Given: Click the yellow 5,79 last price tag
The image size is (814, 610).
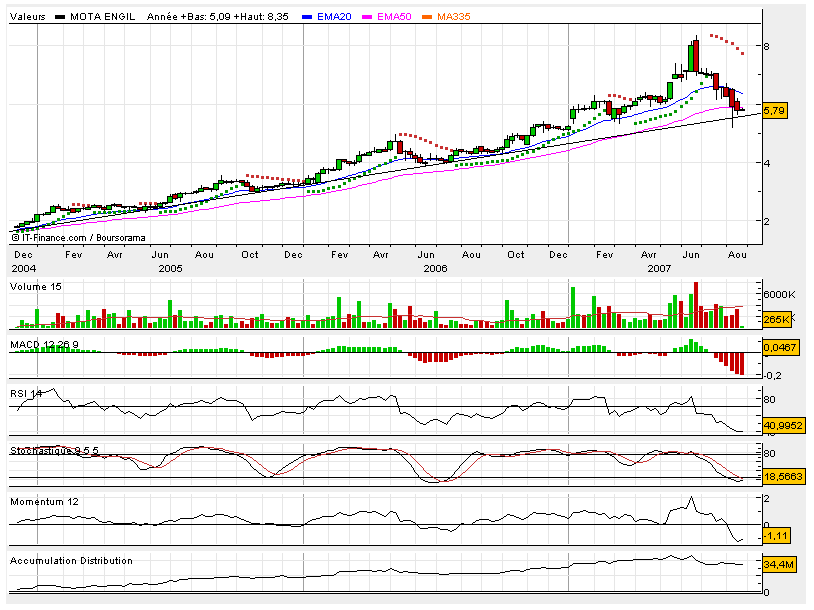Looking at the screenshot, I should [x=775, y=111].
